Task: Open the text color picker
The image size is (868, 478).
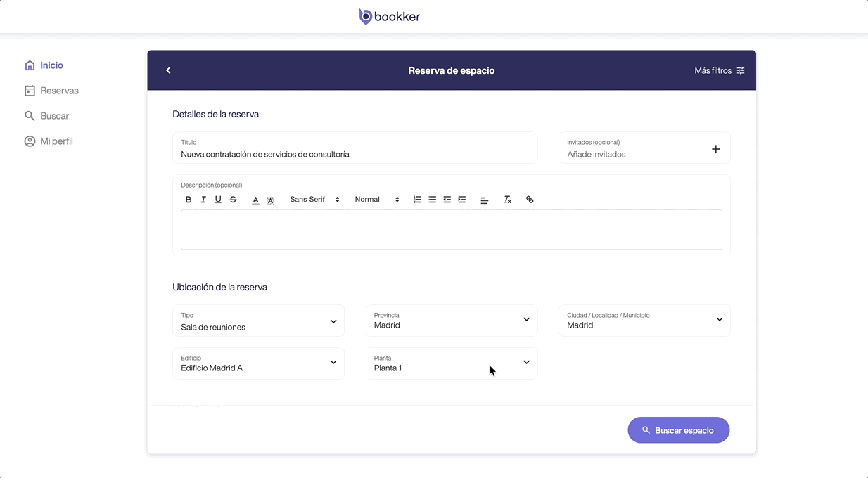Action: pyautogui.click(x=255, y=200)
